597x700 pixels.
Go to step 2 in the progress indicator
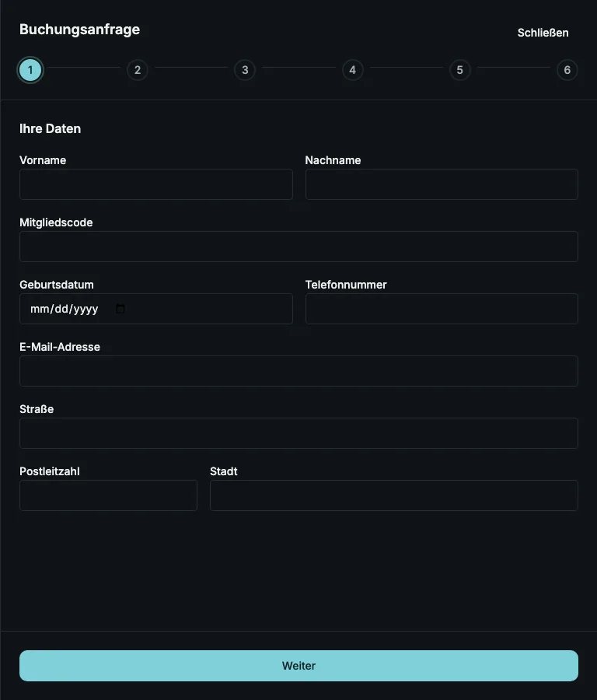point(138,70)
